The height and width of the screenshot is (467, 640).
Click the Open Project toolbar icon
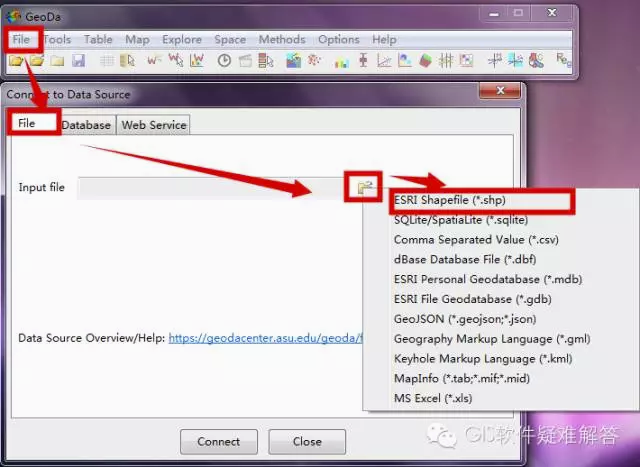click(37, 61)
